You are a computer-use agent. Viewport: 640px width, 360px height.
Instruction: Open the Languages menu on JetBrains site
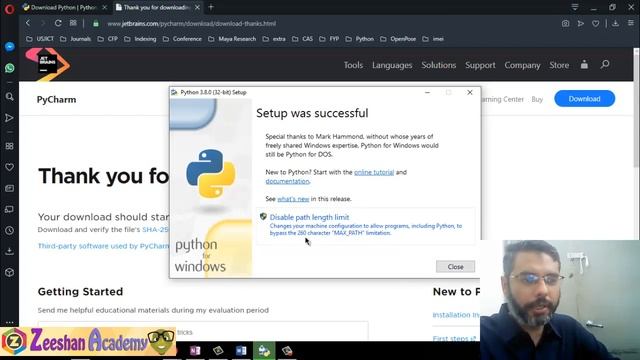(x=392, y=65)
